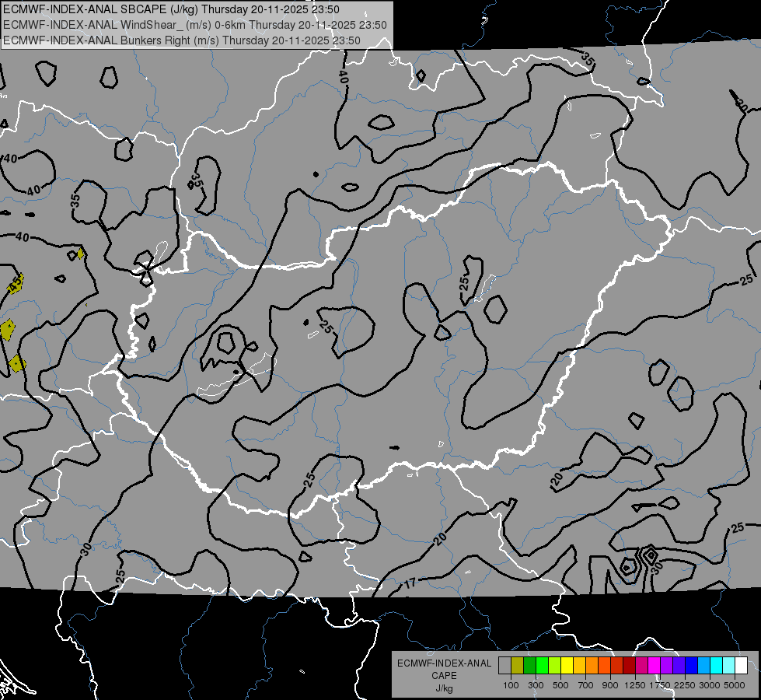The image size is (761, 700).
Task: Click the 45 contour label on yellow patch
Action: [16, 283]
